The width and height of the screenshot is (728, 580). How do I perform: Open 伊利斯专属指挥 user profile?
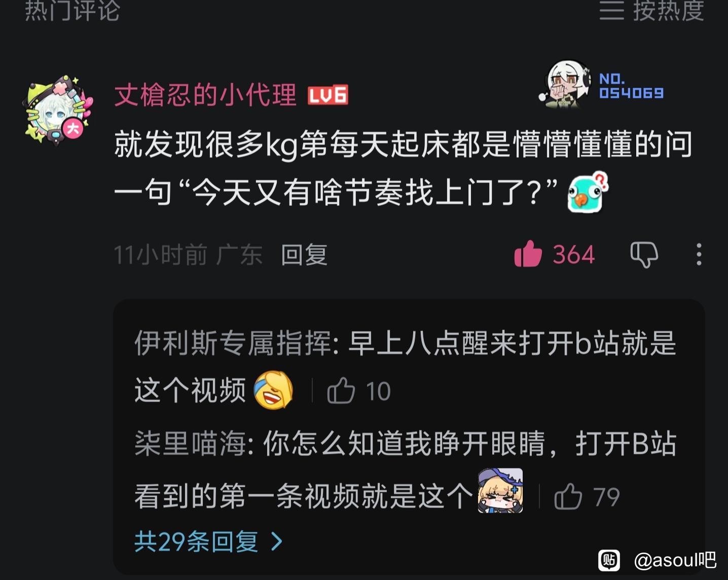[233, 343]
